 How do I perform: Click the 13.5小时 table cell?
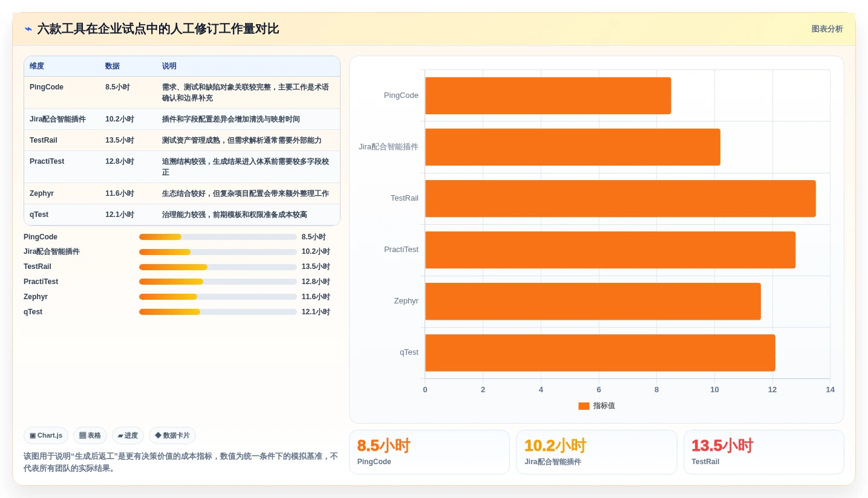[120, 140]
